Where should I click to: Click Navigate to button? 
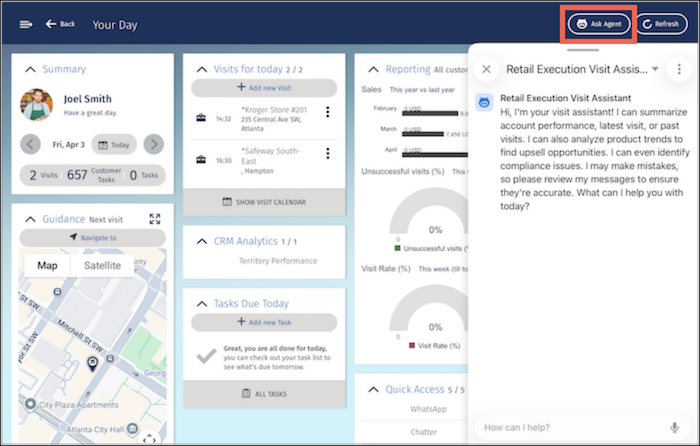click(x=93, y=238)
